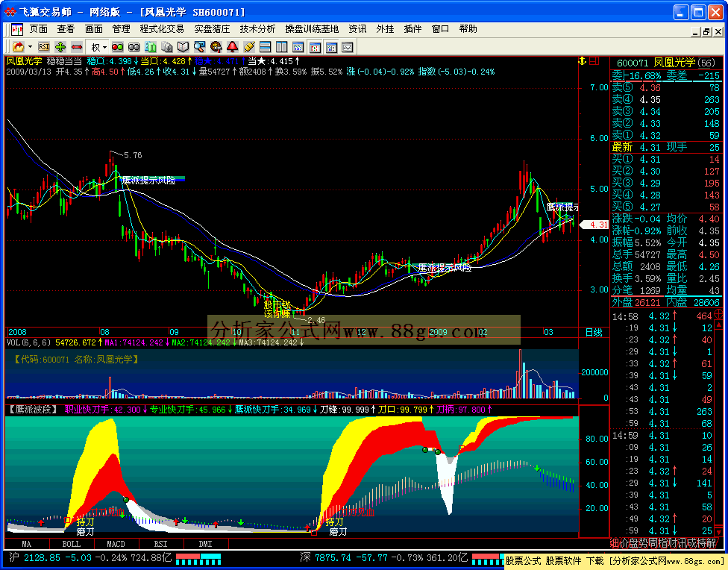Open the 管理 menu
The height and width of the screenshot is (570, 728).
click(x=121, y=29)
